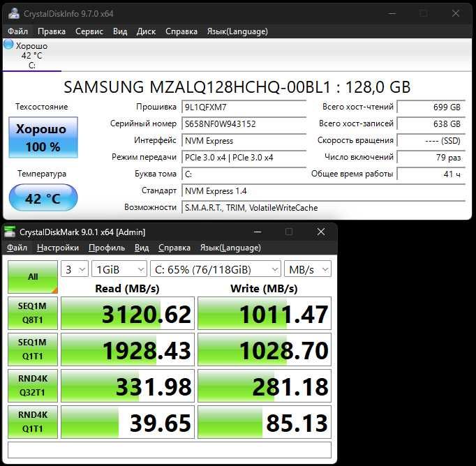Click the Техсостояние label

coord(42,107)
